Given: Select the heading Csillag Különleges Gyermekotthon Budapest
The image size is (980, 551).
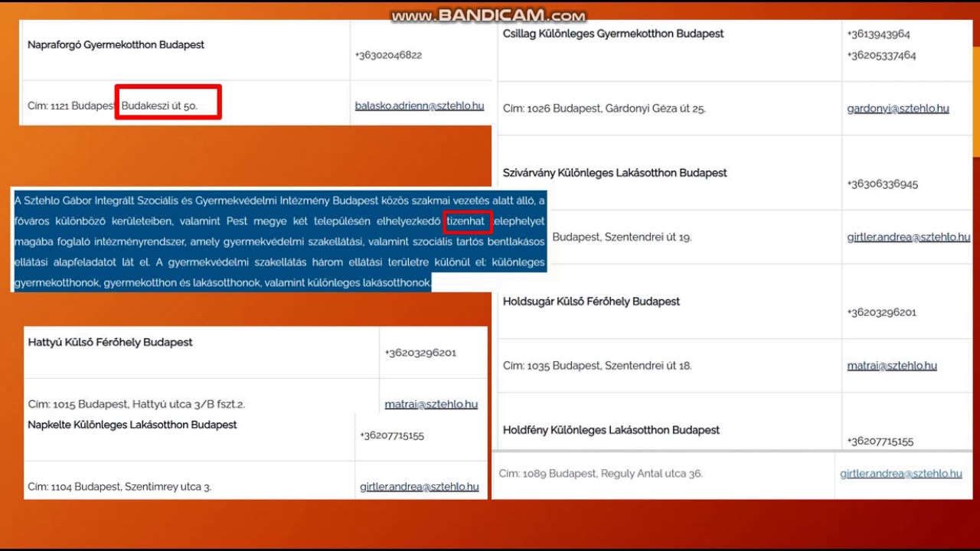Looking at the screenshot, I should pyautogui.click(x=613, y=34).
